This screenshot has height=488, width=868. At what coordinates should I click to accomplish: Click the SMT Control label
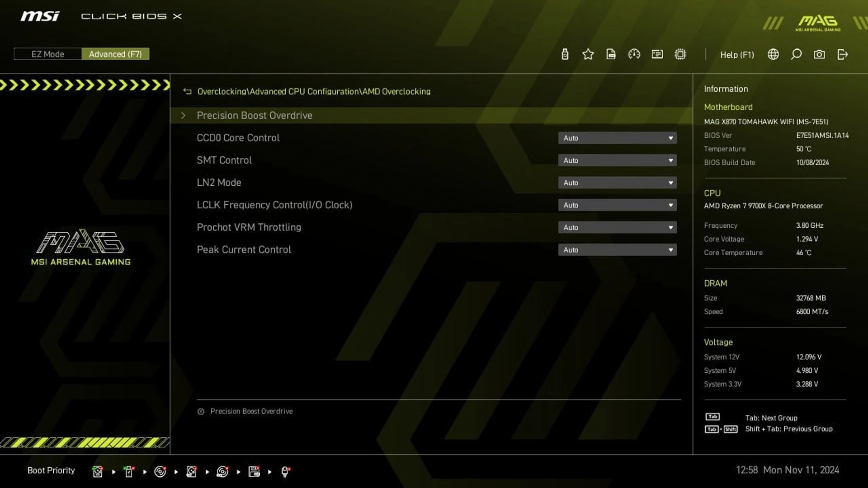pos(224,160)
